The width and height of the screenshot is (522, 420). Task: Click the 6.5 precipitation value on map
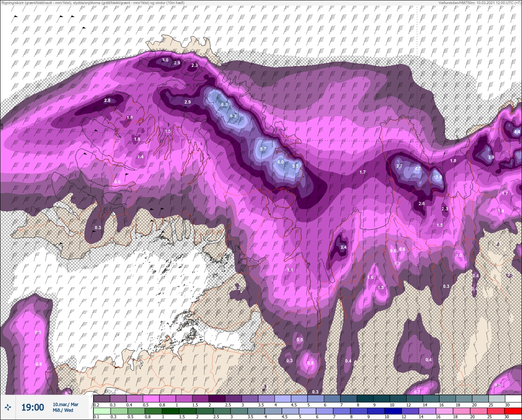click(224, 105)
